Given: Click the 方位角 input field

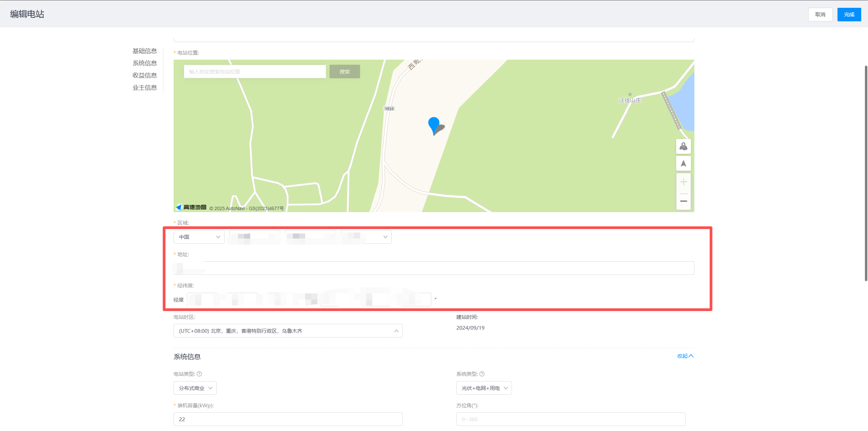Looking at the screenshot, I should click(x=571, y=419).
